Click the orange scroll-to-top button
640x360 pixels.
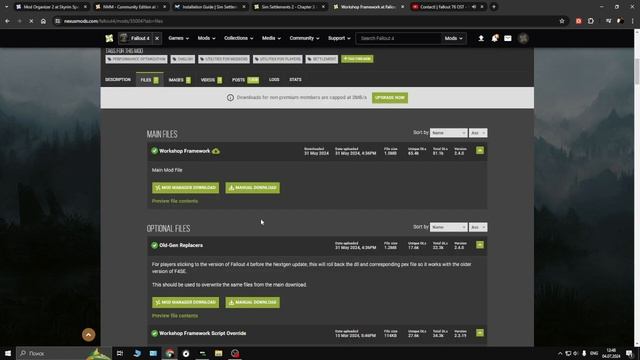point(89,335)
